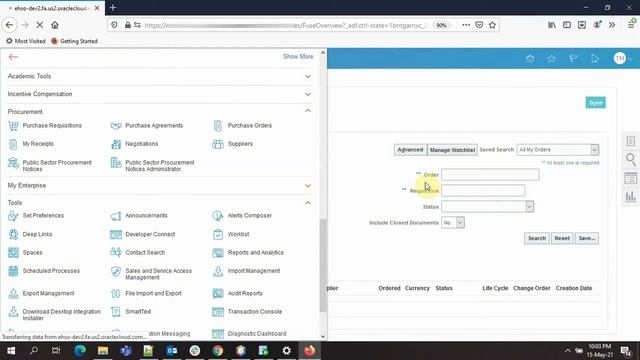Open Announcements megaphone icon
This screenshot has height=360, width=640.
click(x=116, y=216)
